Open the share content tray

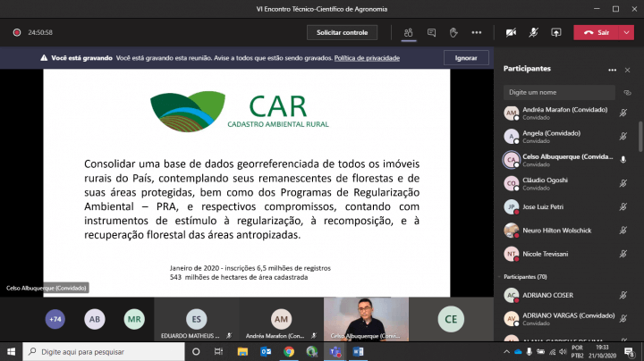[x=555, y=32]
